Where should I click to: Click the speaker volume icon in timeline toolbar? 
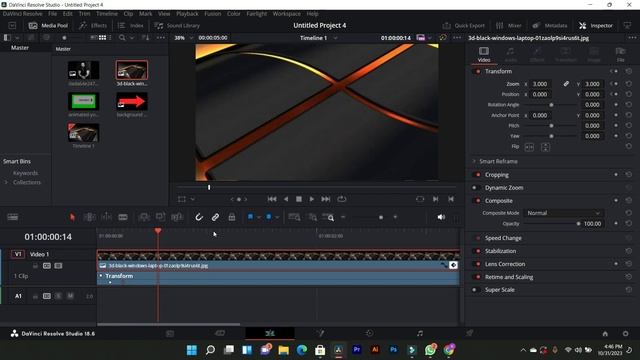441,217
